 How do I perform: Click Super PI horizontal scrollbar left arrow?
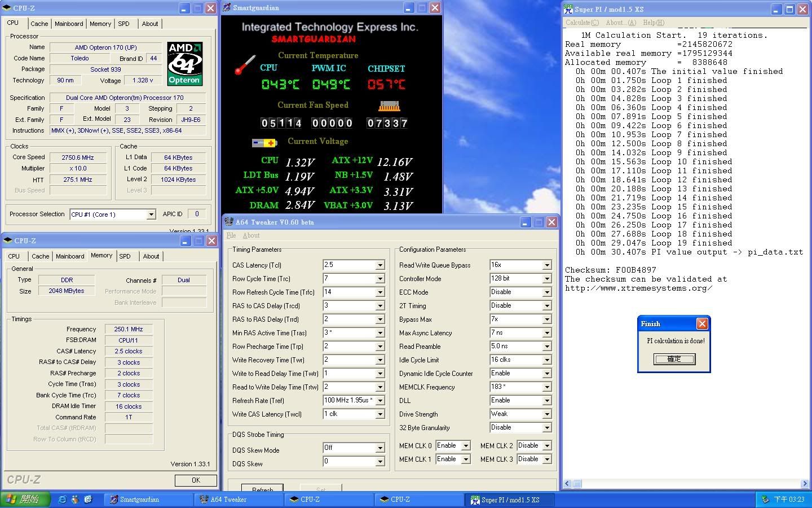(x=568, y=484)
